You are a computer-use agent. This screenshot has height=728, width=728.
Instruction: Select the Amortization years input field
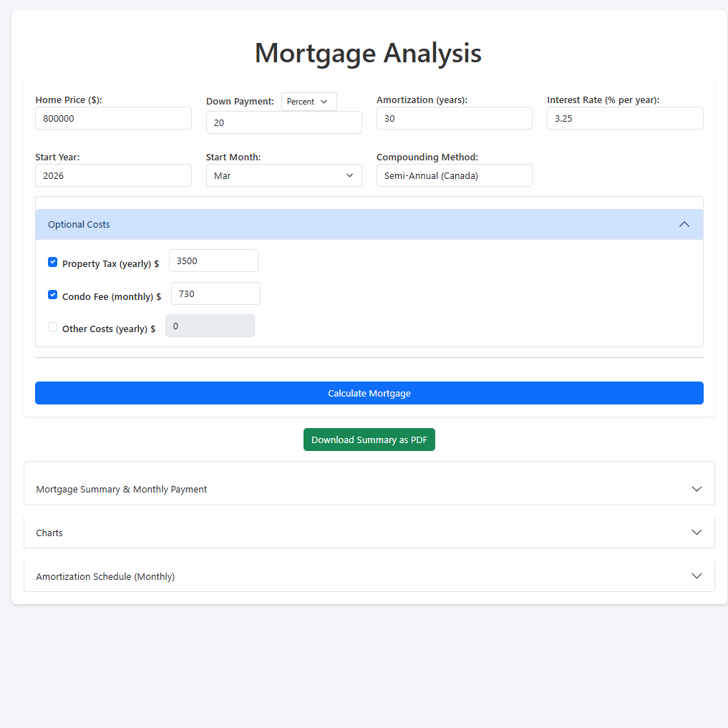(x=454, y=117)
